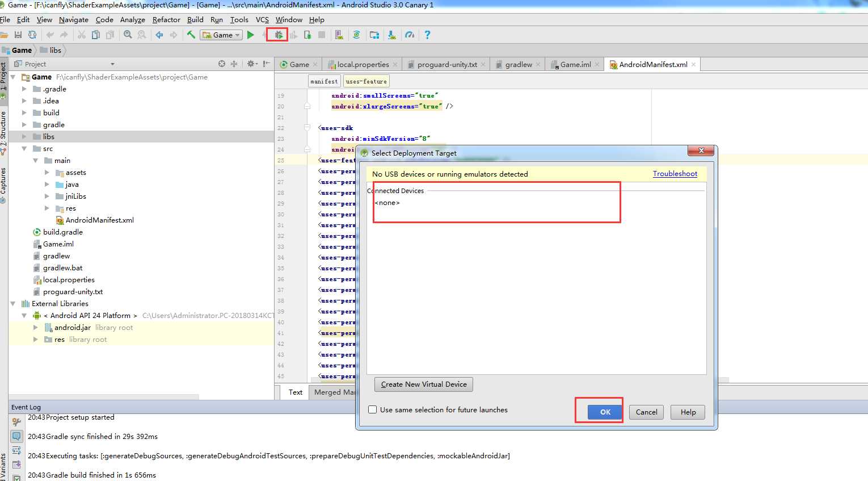Viewport: 868px width, 481px height.
Task: Open Project panel settings gear
Action: click(251, 64)
